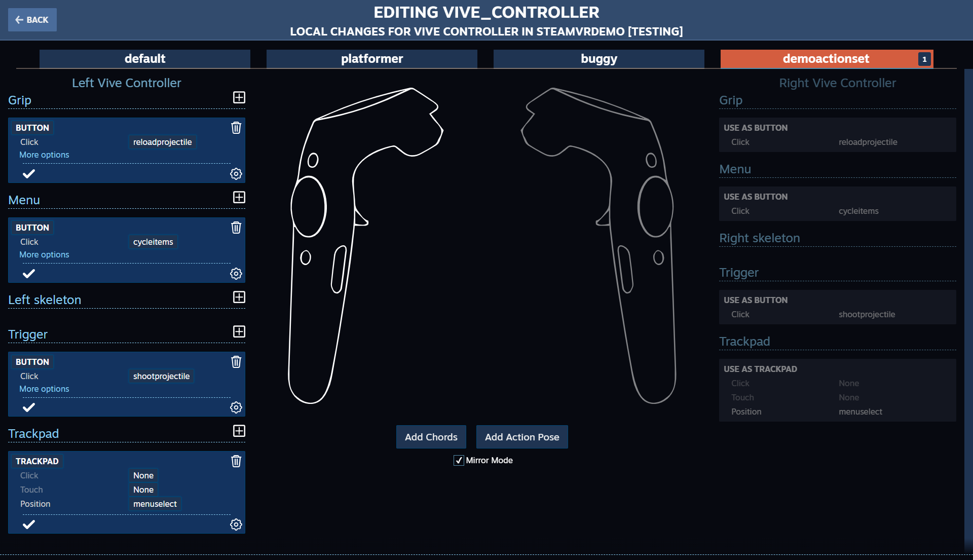Select the demoactionset tab
Screen dimensions: 973x560
tap(826, 59)
